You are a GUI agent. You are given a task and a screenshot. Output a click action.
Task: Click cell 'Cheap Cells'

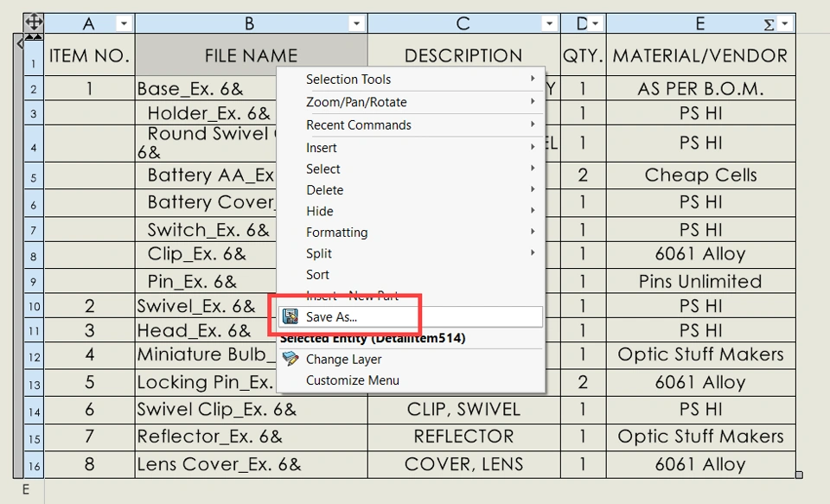coord(701,175)
